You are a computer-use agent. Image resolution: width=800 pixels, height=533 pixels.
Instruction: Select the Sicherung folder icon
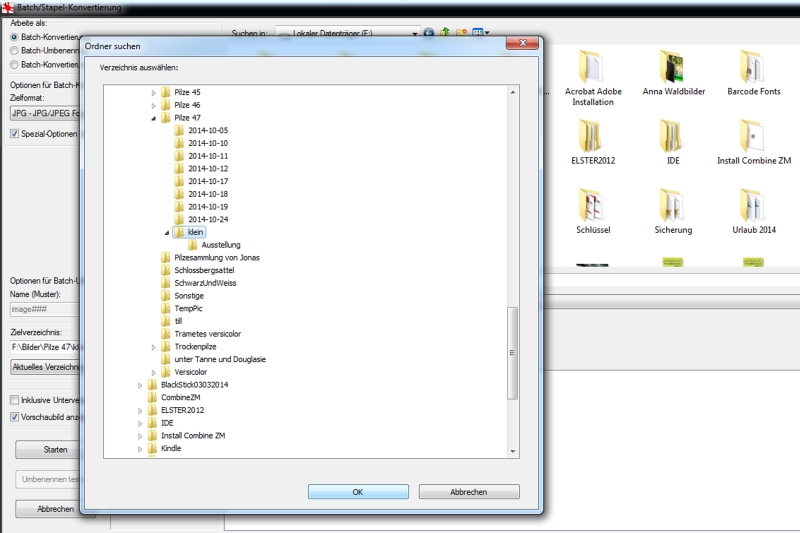(x=672, y=206)
